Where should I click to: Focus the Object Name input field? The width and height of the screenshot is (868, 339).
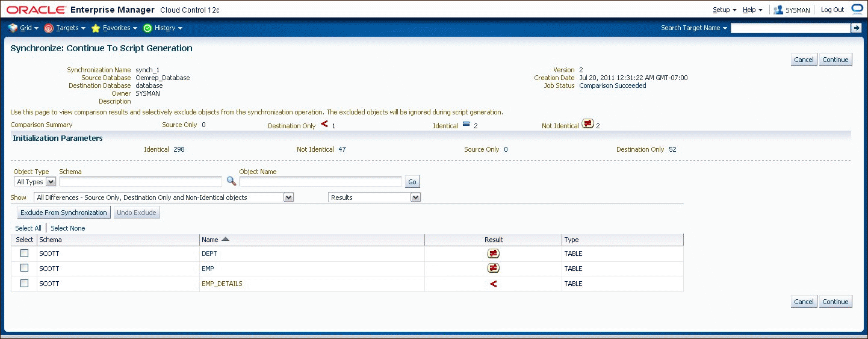321,182
